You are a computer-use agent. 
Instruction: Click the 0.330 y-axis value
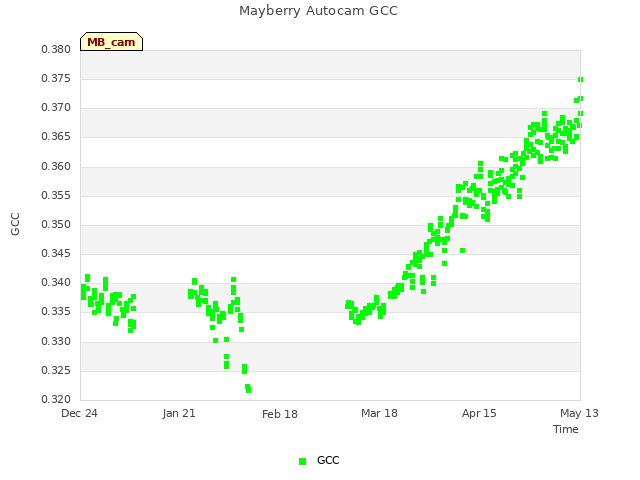pos(56,341)
